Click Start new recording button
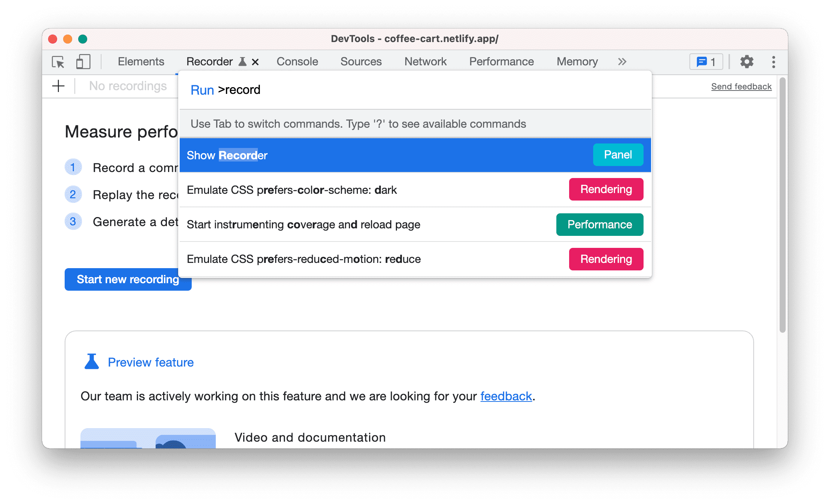The image size is (830, 504). pos(128,279)
